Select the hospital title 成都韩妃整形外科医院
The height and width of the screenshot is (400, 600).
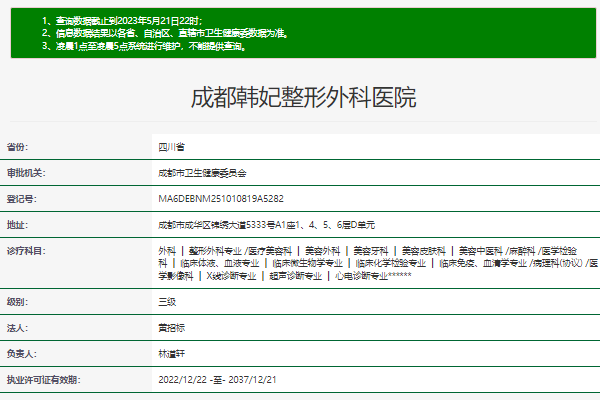[303, 98]
